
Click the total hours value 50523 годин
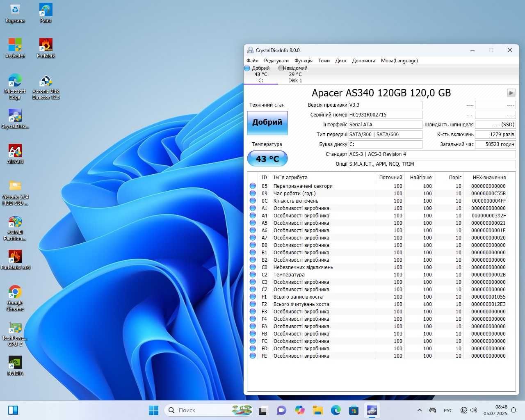coord(495,144)
